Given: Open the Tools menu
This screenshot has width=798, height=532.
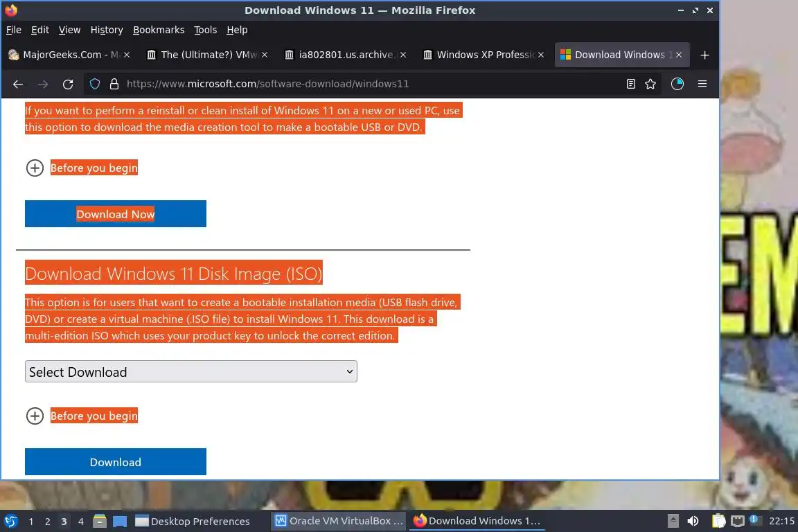Looking at the screenshot, I should pyautogui.click(x=206, y=30).
